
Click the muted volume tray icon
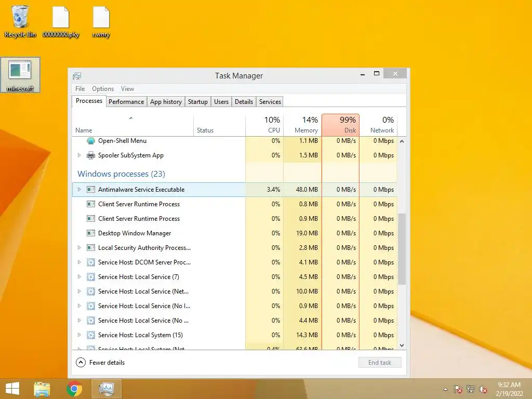point(483,389)
